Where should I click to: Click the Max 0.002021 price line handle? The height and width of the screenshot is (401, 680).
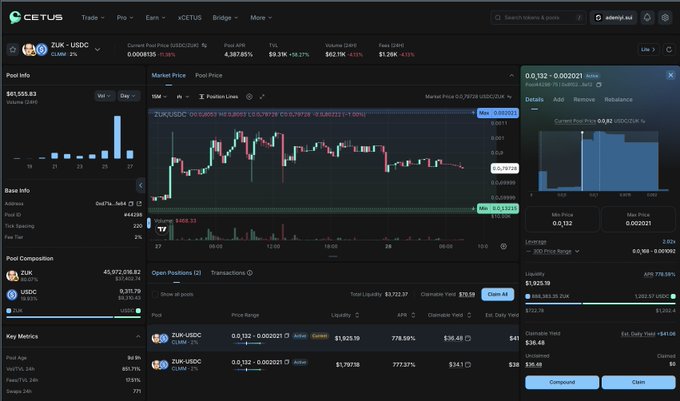(x=497, y=113)
